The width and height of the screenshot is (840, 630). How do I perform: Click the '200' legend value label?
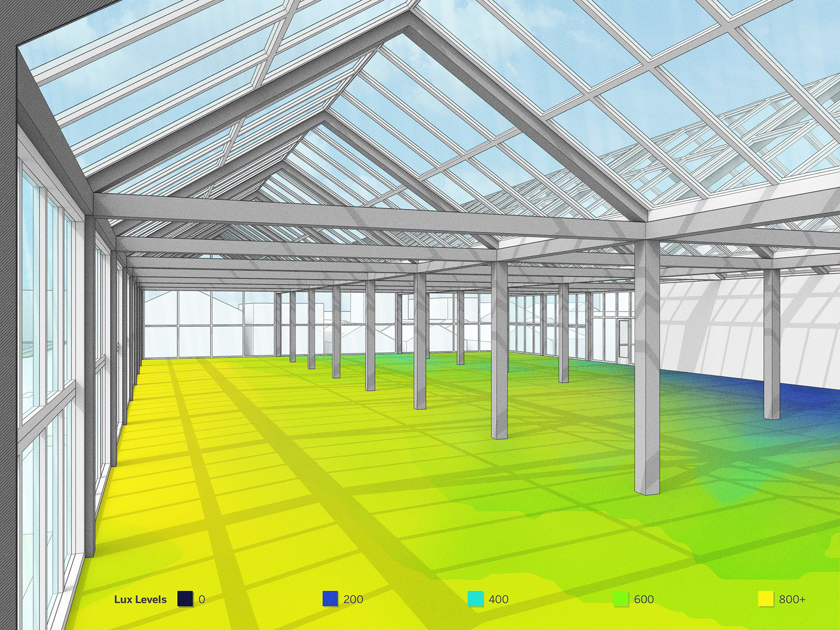(353, 599)
